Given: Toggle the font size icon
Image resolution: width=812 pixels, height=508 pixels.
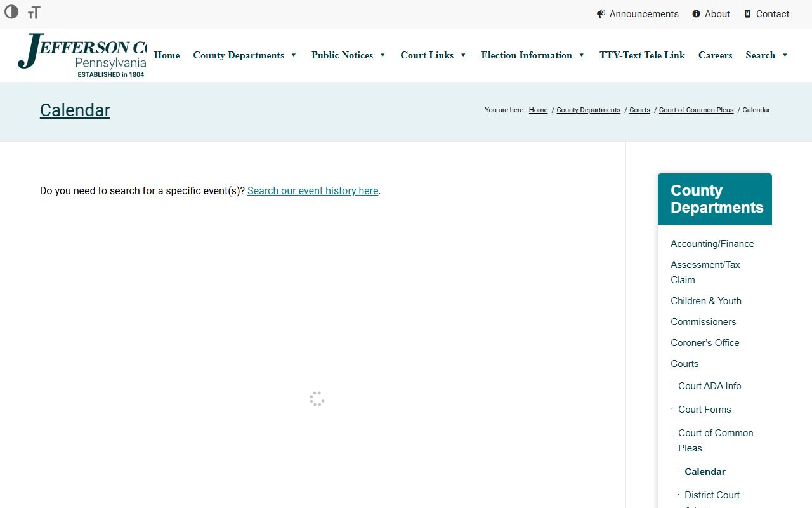Looking at the screenshot, I should click(34, 13).
